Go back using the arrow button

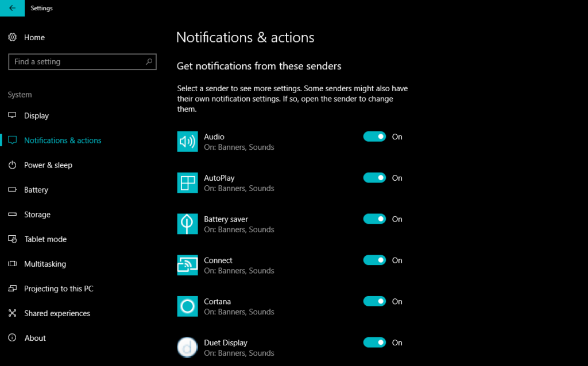coord(12,8)
